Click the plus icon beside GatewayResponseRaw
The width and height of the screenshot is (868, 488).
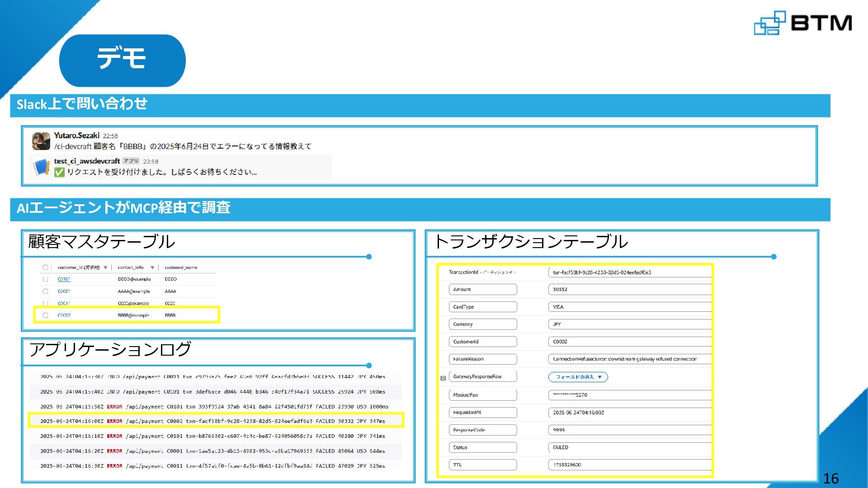coord(443,378)
